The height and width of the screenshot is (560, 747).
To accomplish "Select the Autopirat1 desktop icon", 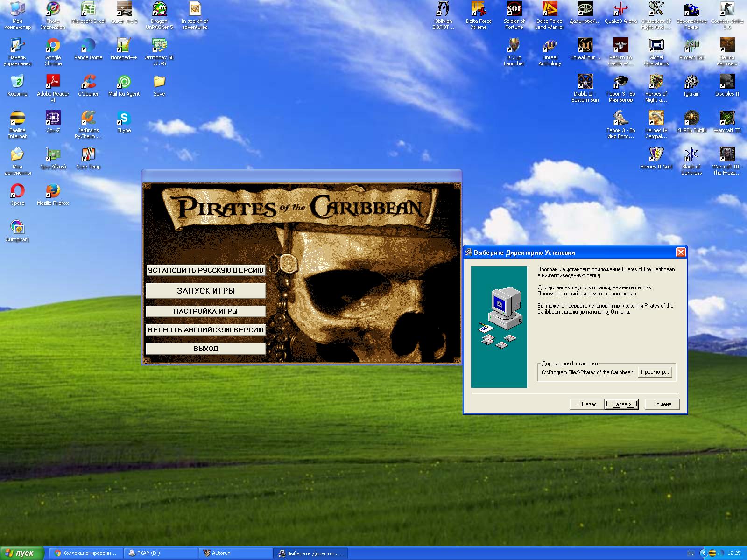I will [x=17, y=231].
